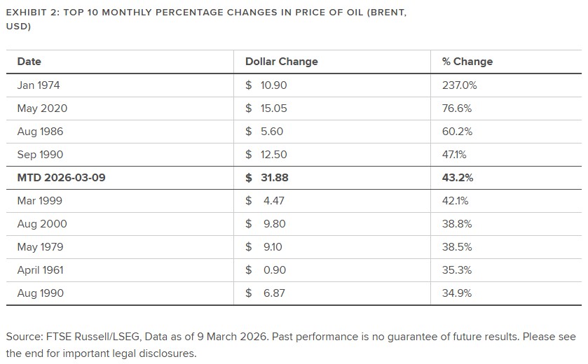This screenshot has width=588, height=364.
Task: Select the May 2020 row label
Action: tap(42, 108)
